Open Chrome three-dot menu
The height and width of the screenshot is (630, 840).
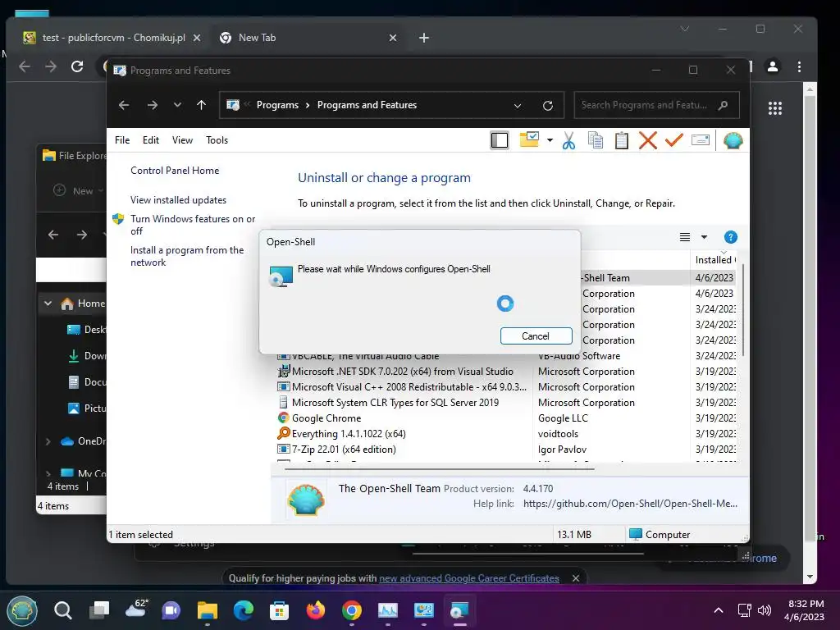click(x=799, y=66)
